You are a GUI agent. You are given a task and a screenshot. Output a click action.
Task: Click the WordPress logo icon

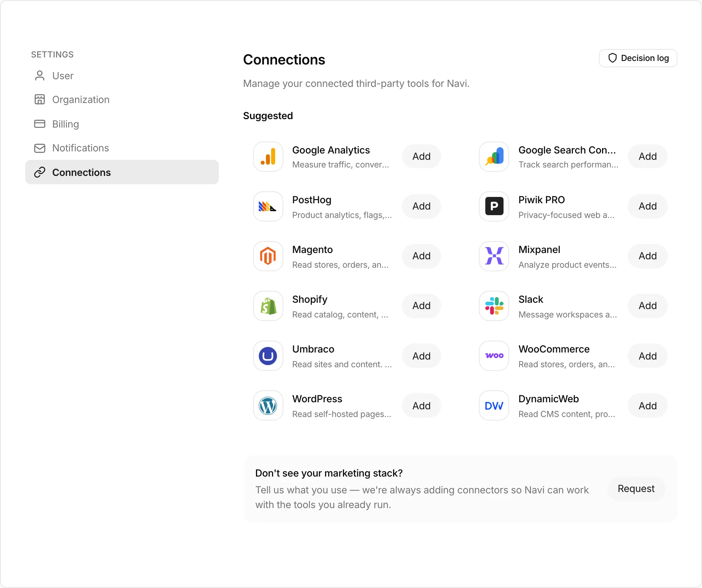coord(268,405)
